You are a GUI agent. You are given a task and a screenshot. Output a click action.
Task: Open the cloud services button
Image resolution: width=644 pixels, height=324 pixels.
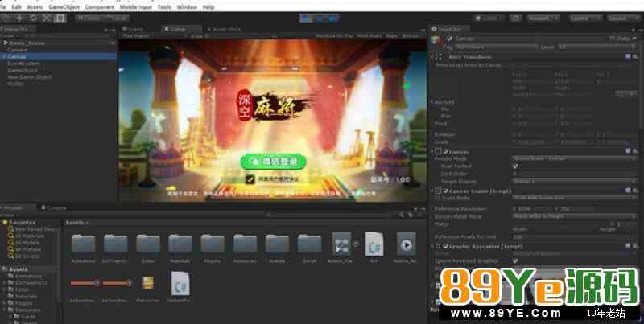516,18
